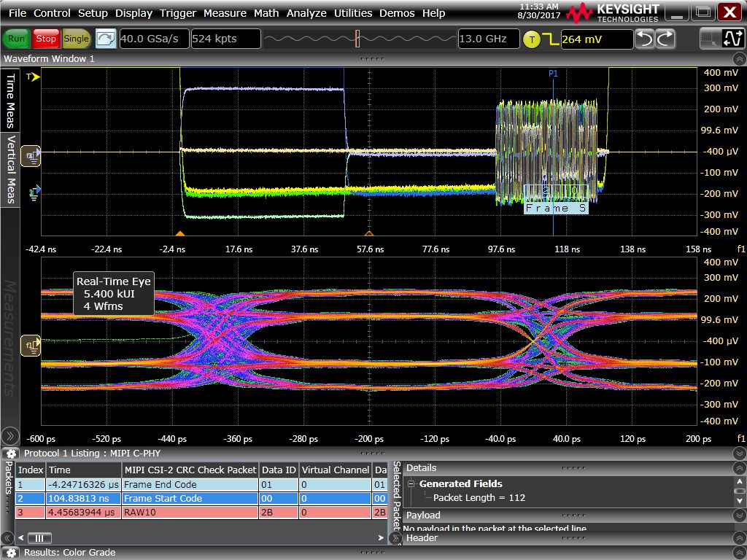
Task: Open the Time Meas side tab
Action: [11, 100]
